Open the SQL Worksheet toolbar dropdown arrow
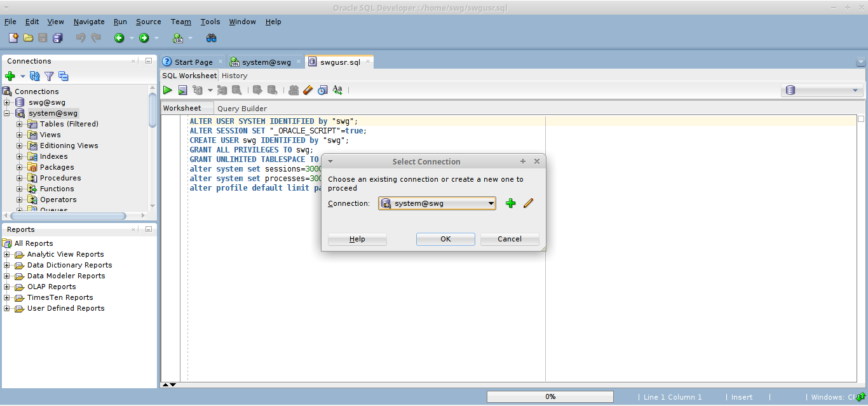This screenshot has width=868, height=406. pyautogui.click(x=190, y=38)
